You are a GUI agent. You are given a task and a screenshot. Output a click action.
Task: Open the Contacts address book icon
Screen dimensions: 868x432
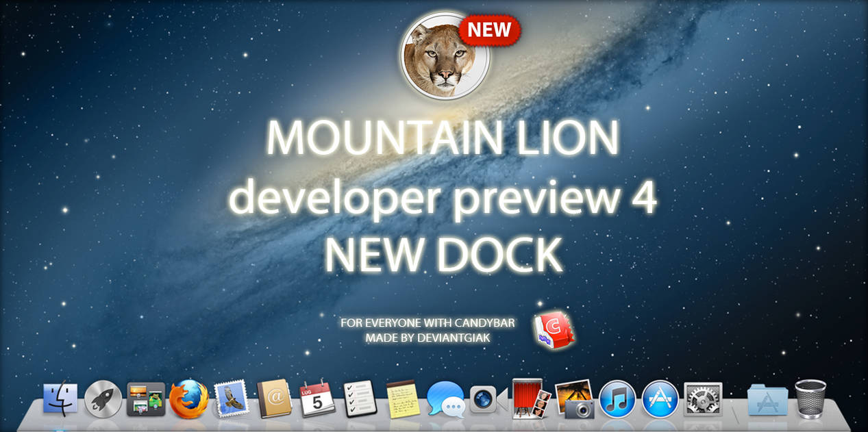[274, 399]
